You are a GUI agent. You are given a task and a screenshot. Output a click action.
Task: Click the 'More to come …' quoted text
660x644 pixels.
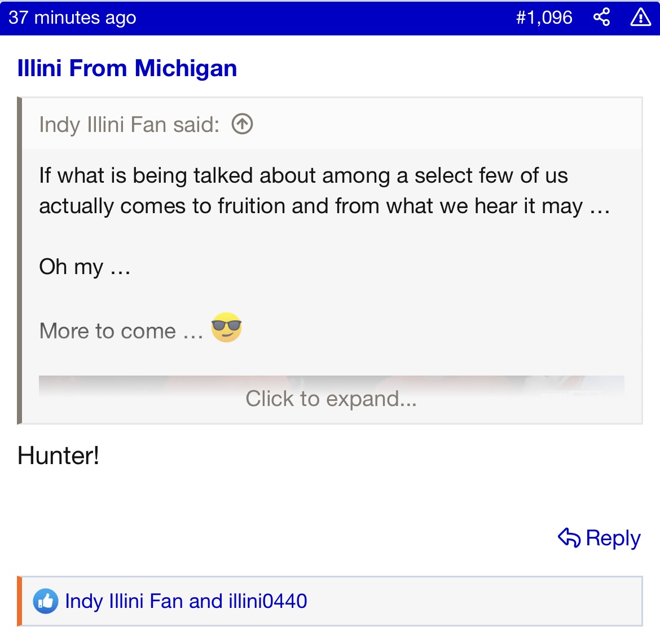click(x=121, y=331)
